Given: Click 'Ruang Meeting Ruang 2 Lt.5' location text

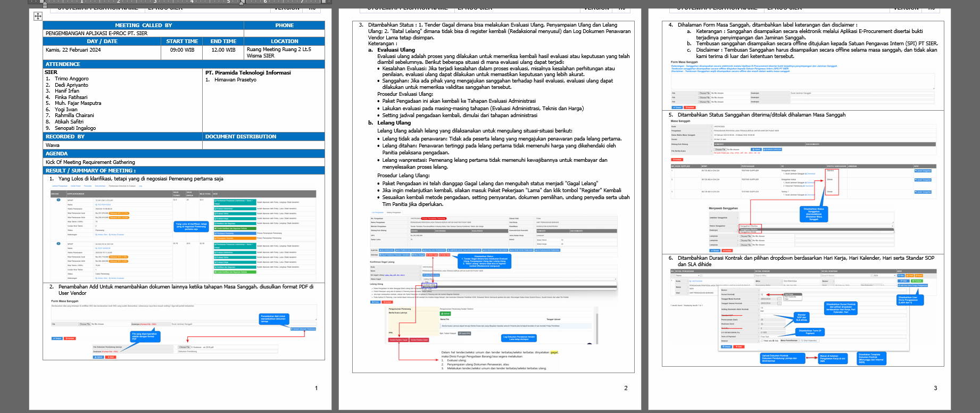Looking at the screenshot, I should click(279, 49).
